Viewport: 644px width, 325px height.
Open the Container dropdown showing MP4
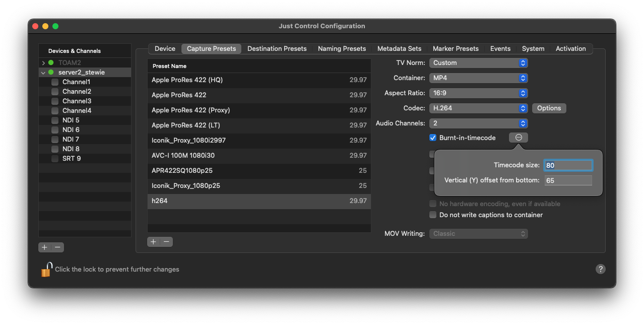478,78
